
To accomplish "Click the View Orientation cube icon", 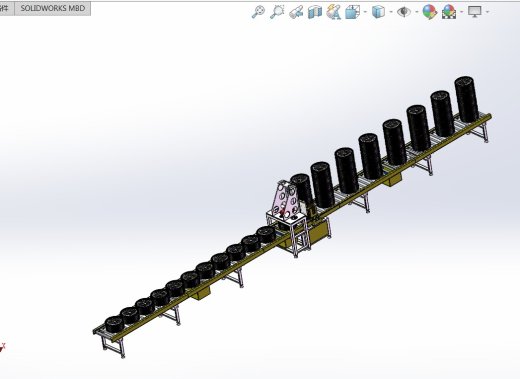I will coord(352,12).
